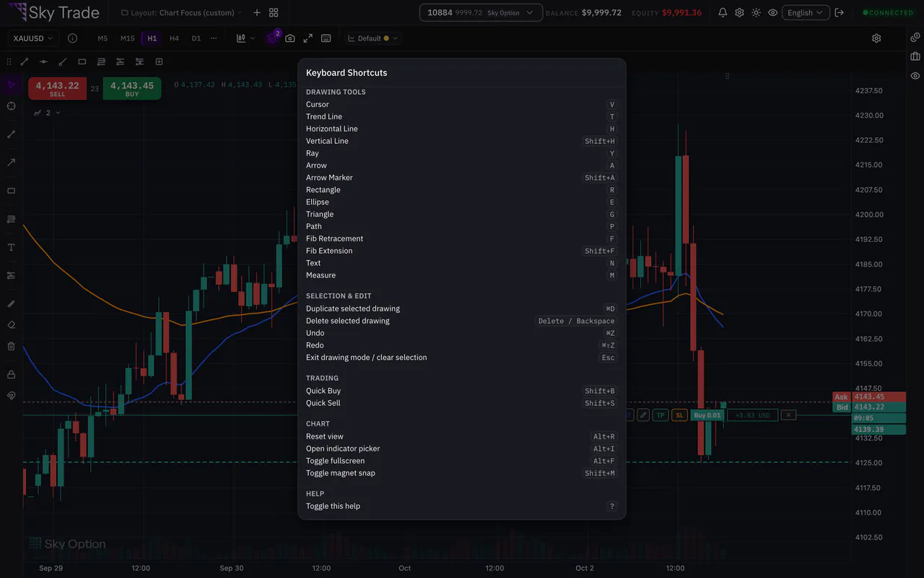
Task: Click the plus-square icon in top drawing bar
Action: 159,61
